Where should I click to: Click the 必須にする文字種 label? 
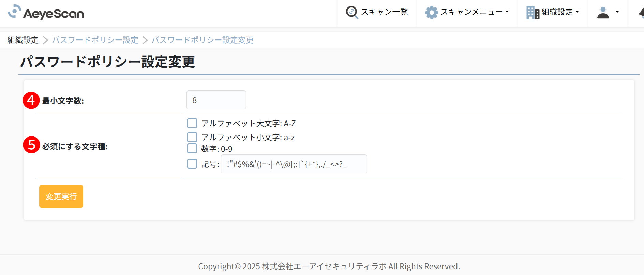tap(75, 146)
